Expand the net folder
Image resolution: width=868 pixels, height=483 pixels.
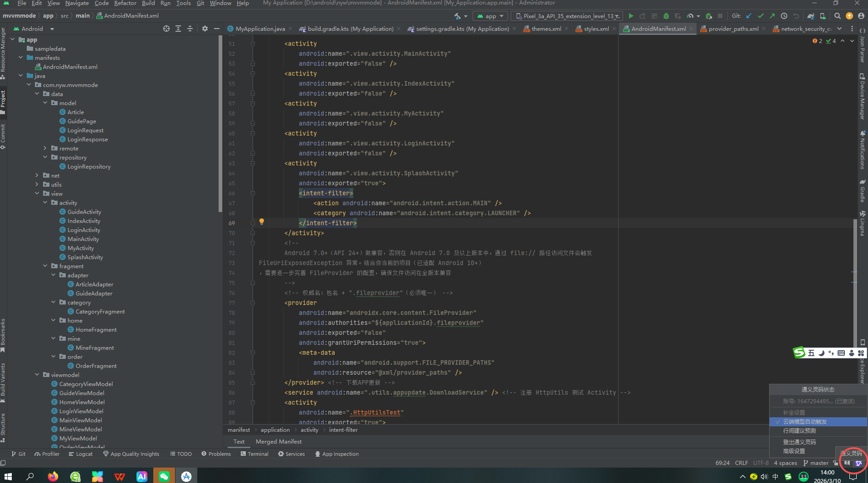point(37,175)
